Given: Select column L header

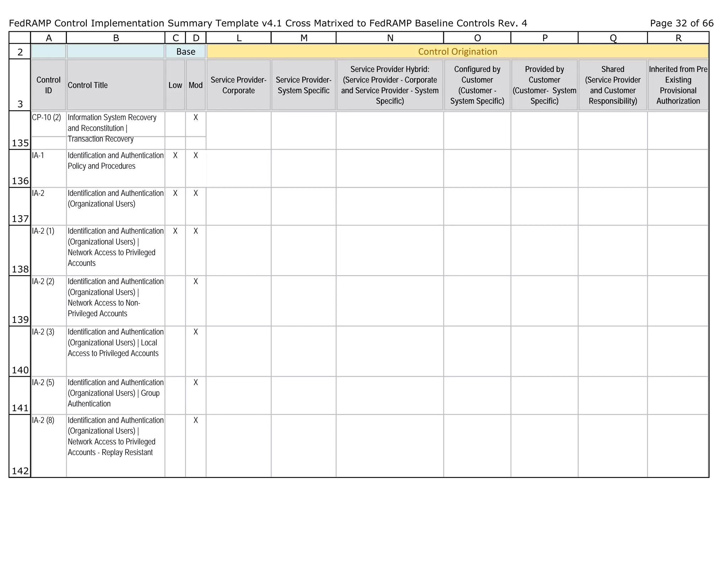Looking at the screenshot, I should point(239,38).
